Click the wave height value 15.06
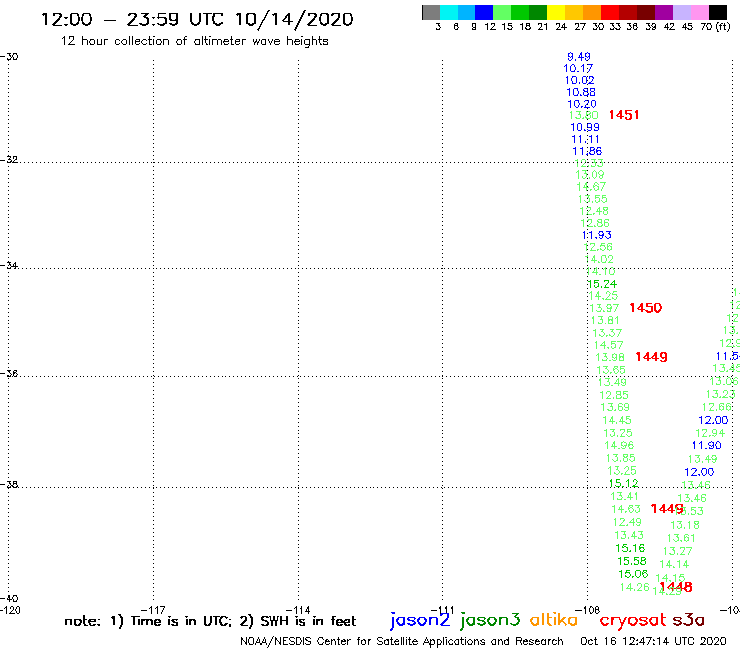 [633, 574]
